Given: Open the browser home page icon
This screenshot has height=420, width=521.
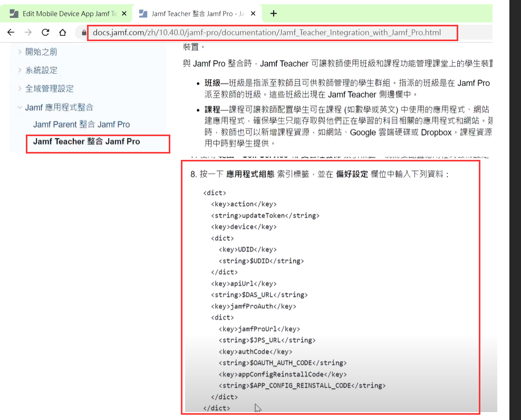Looking at the screenshot, I should (x=63, y=32).
